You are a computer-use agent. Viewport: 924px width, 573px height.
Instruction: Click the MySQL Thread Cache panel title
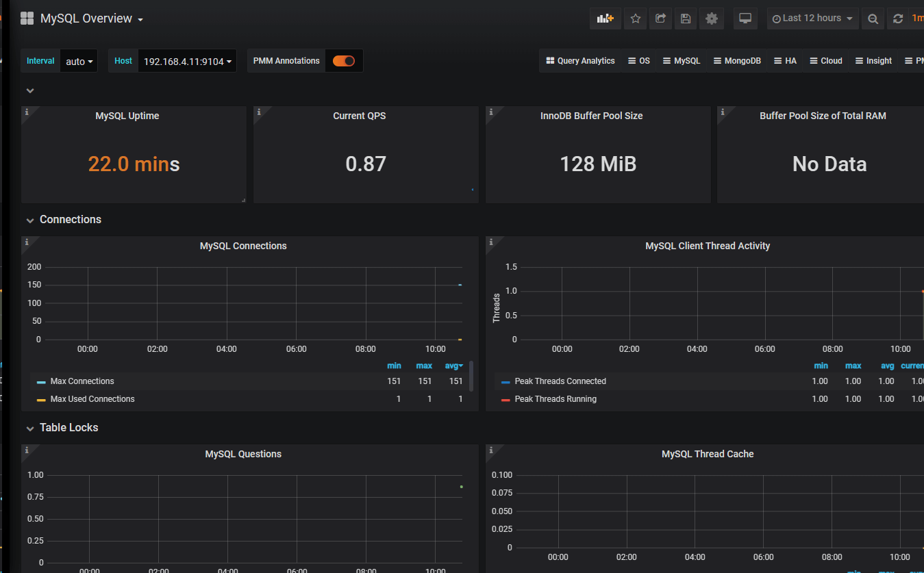708,454
